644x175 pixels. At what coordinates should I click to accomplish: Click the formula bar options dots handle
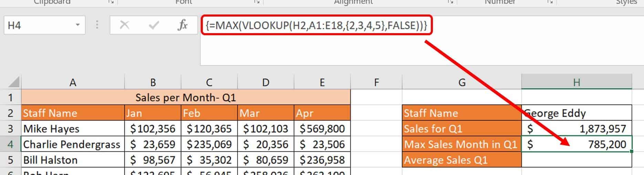[97, 25]
